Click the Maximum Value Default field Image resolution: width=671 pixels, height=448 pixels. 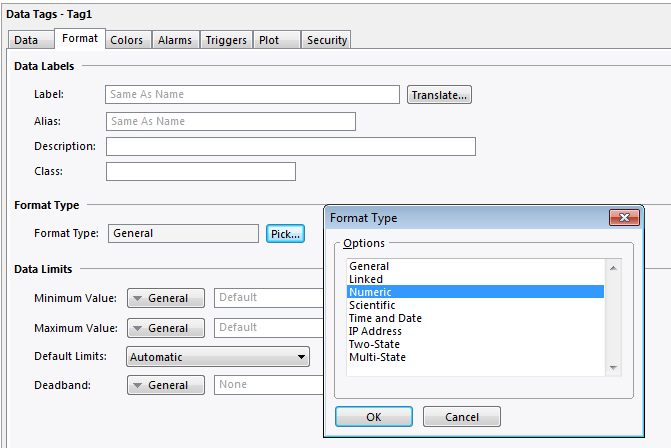[269, 328]
